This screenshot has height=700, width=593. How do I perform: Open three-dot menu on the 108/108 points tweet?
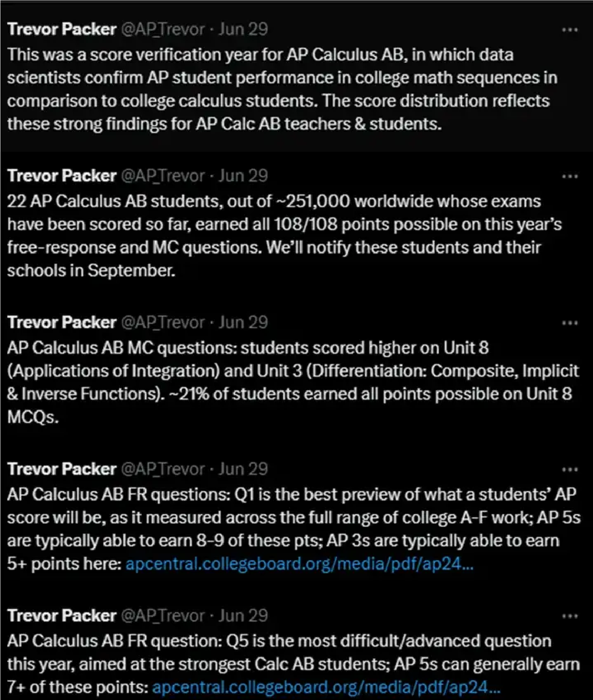(570, 177)
